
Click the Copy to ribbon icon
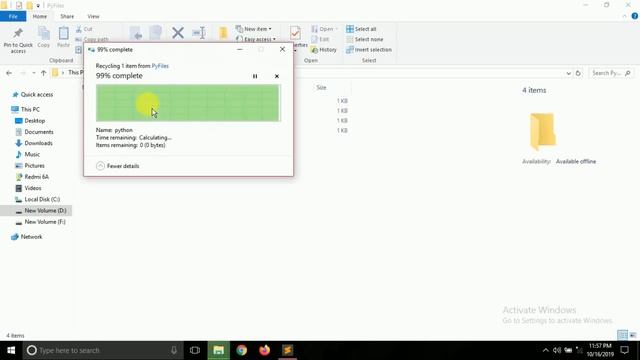(156, 33)
